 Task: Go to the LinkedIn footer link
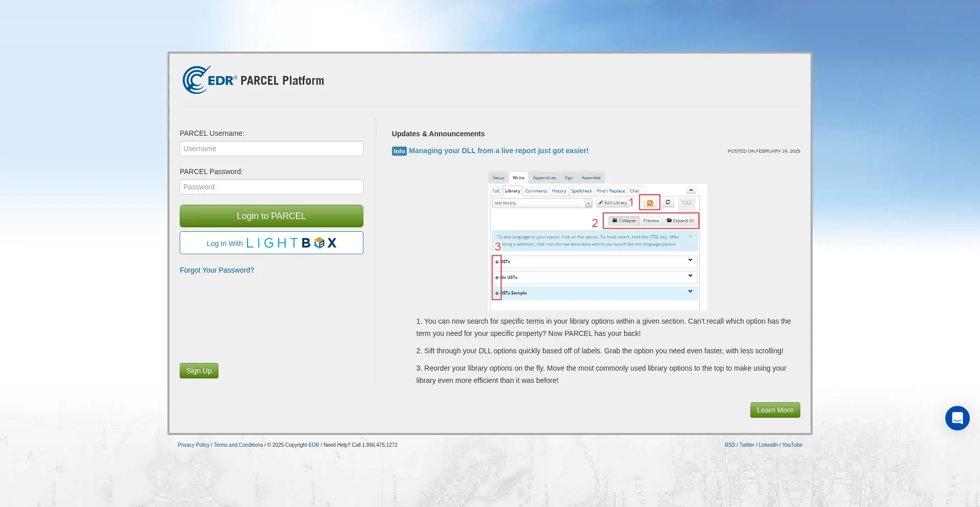click(x=768, y=445)
